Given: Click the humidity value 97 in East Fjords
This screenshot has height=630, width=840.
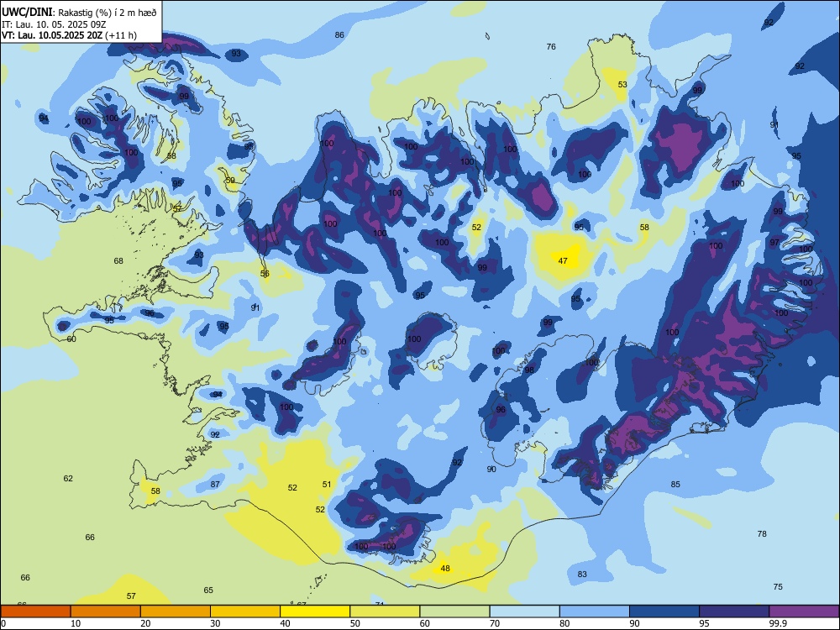Looking at the screenshot, I should [x=774, y=243].
